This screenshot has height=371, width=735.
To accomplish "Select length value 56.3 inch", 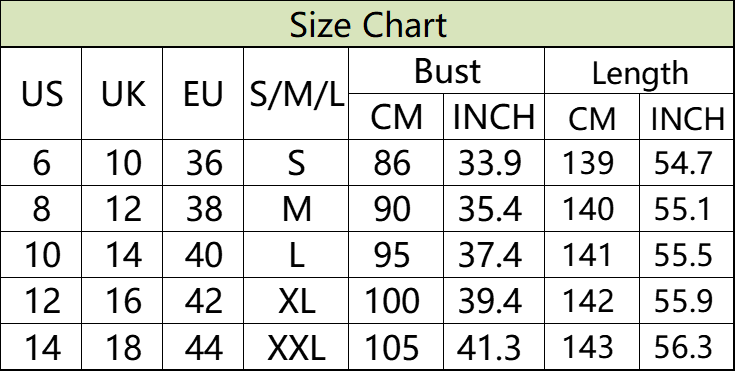I will [687, 347].
